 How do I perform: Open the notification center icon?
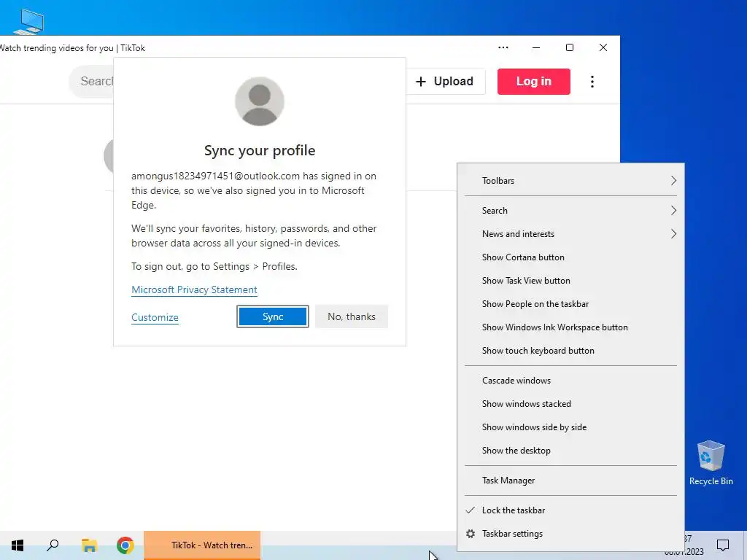[x=723, y=545]
